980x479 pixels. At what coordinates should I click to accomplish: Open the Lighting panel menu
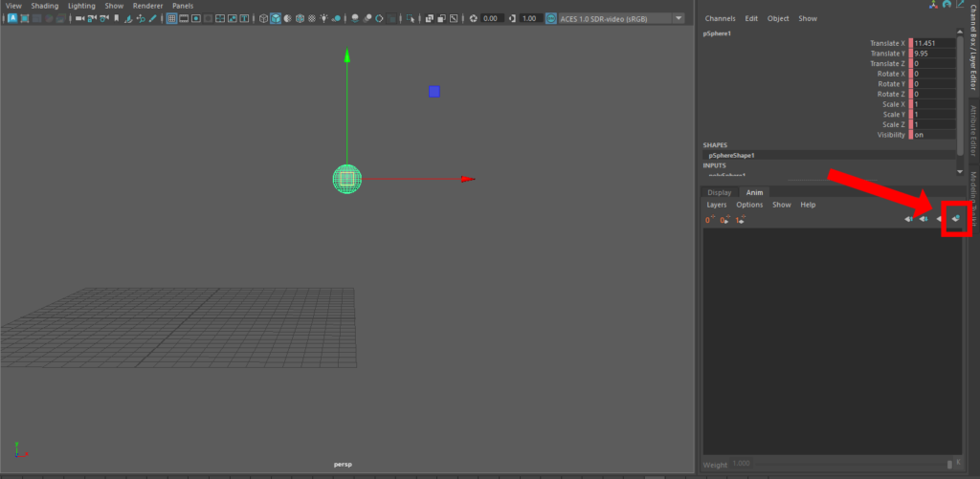click(81, 6)
